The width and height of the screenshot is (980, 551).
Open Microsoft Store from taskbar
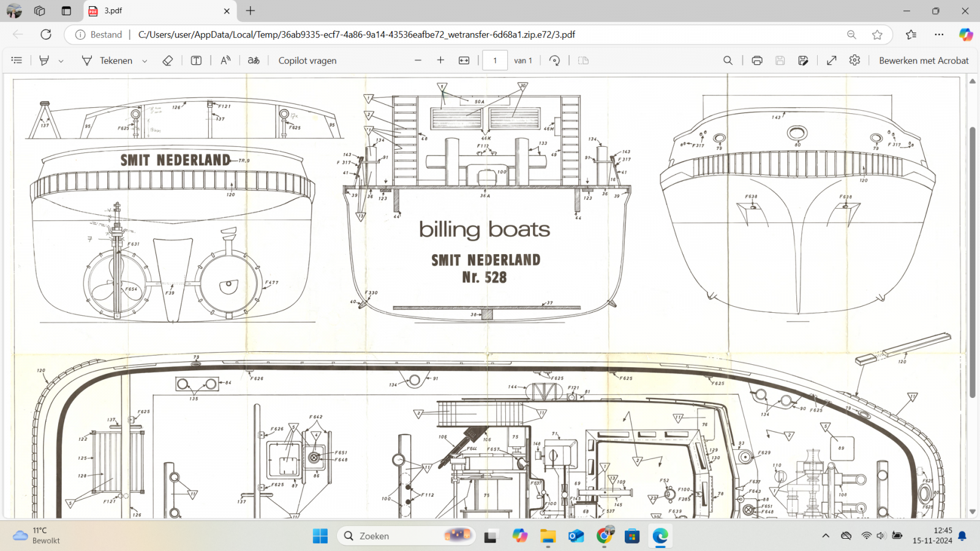click(x=632, y=536)
